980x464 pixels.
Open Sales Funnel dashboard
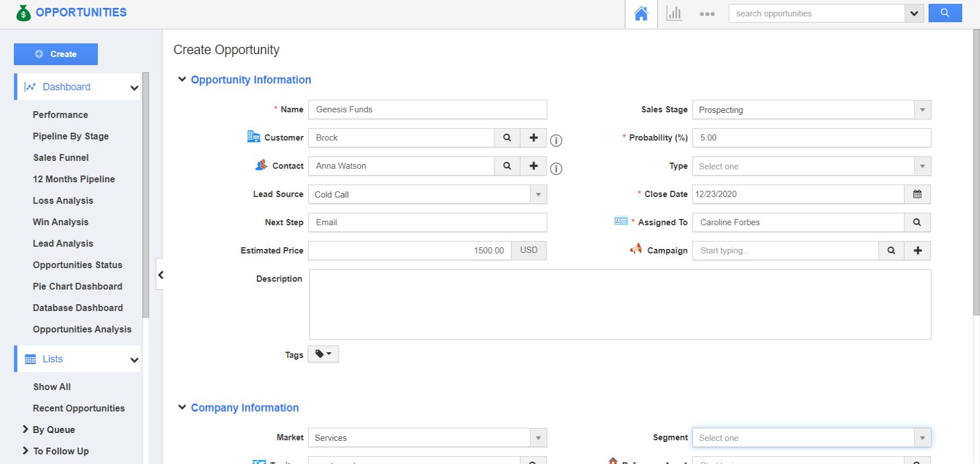click(x=61, y=157)
